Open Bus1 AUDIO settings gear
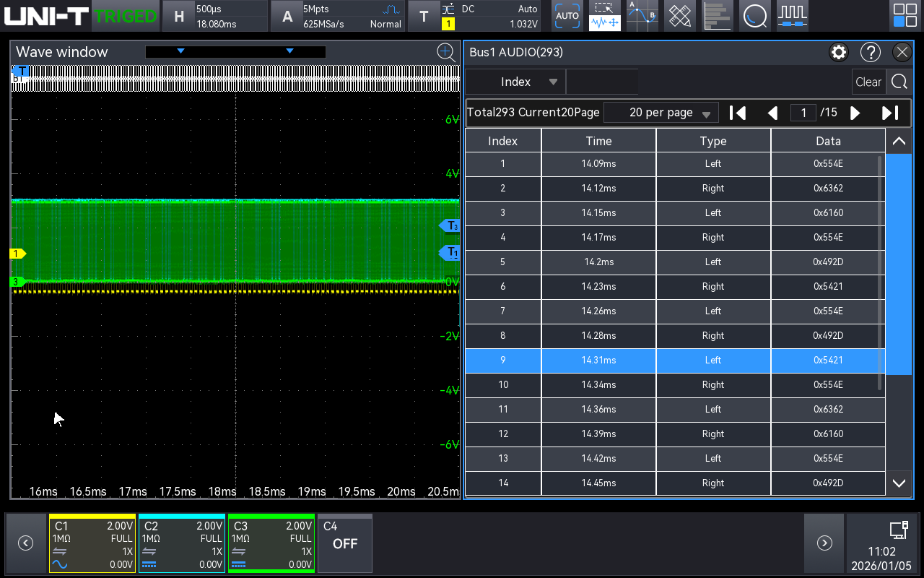Image resolution: width=924 pixels, height=578 pixels. (x=838, y=52)
